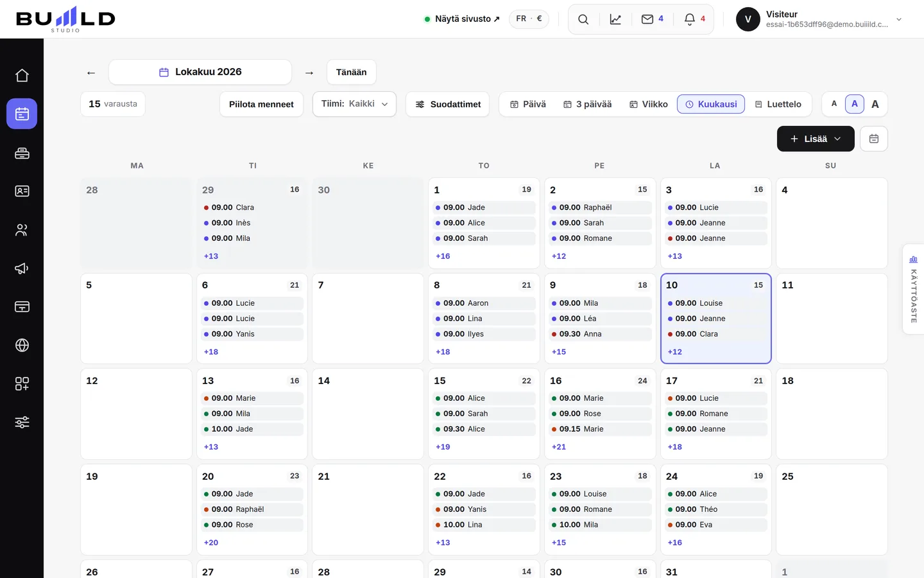Open the team members sidebar icon
The image size is (924, 578).
(x=22, y=230)
